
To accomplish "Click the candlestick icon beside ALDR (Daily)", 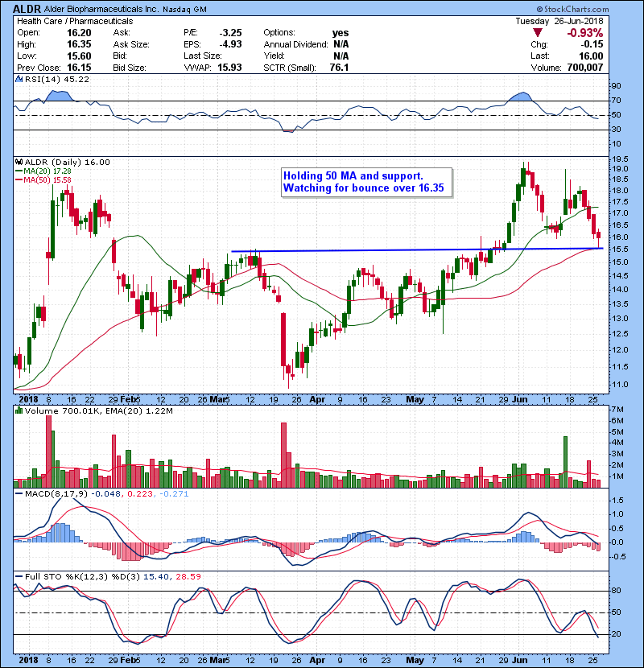I will click(x=19, y=162).
